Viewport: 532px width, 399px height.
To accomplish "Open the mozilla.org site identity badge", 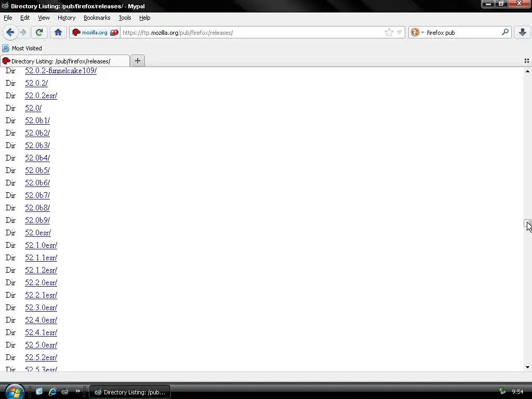I will tap(95, 33).
